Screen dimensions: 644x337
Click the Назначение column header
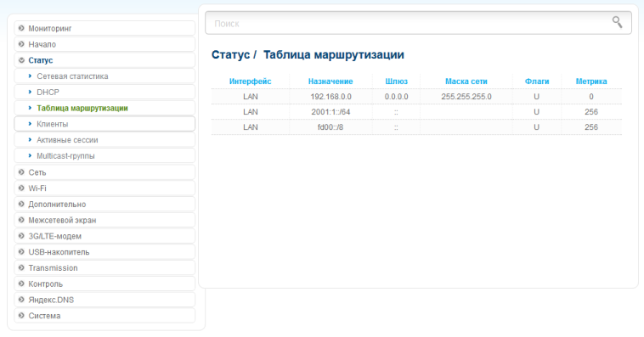(x=330, y=81)
